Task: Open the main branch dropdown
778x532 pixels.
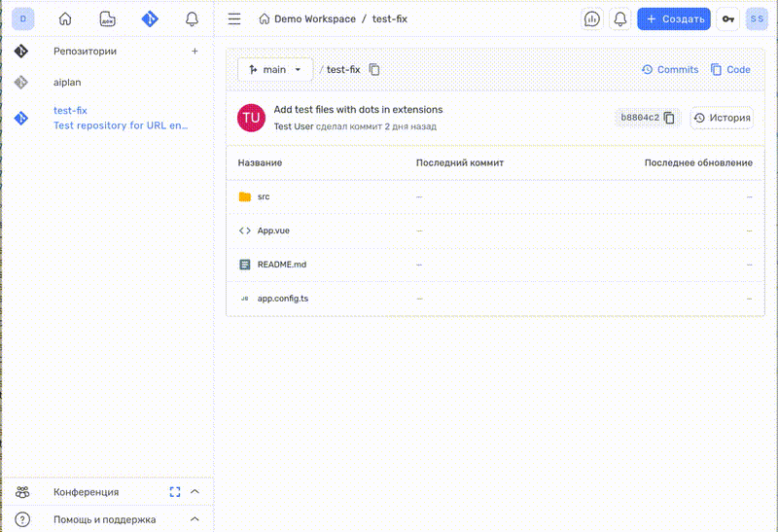Action: pos(275,69)
